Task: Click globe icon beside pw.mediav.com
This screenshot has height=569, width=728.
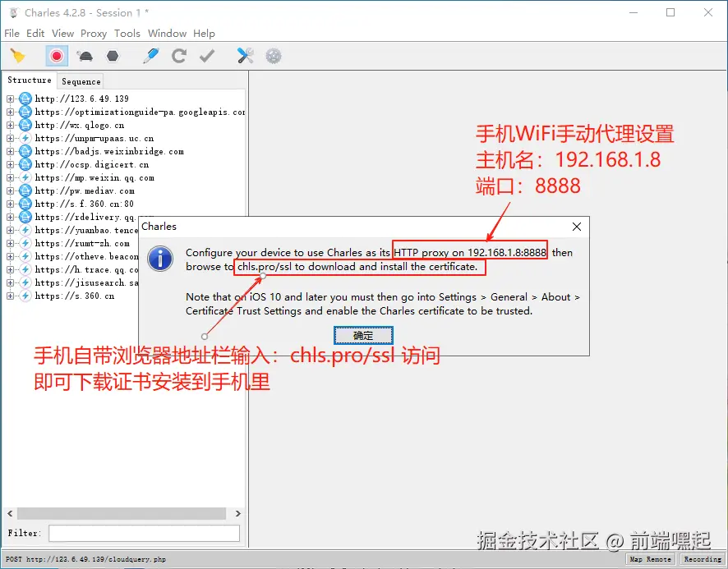Action: [25, 190]
